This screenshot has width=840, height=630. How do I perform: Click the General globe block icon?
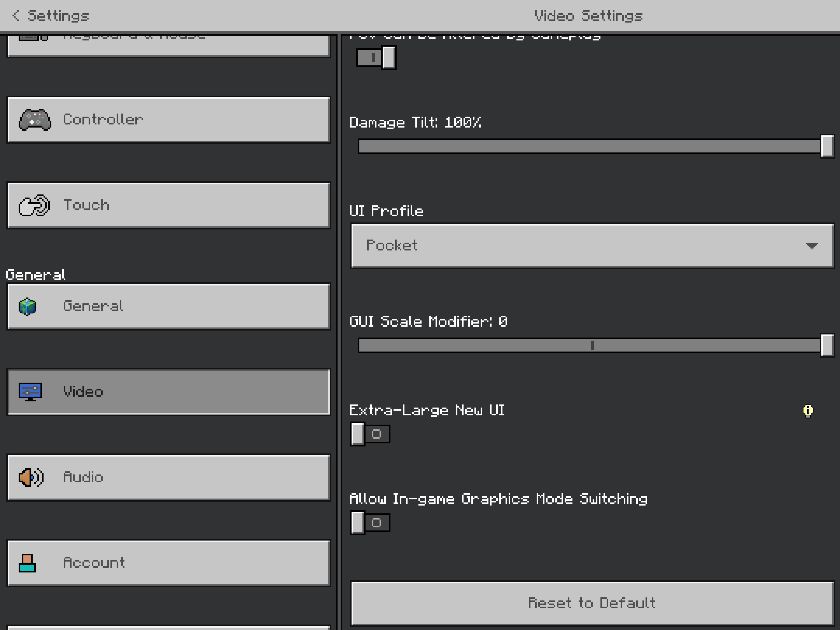pyautogui.click(x=27, y=306)
